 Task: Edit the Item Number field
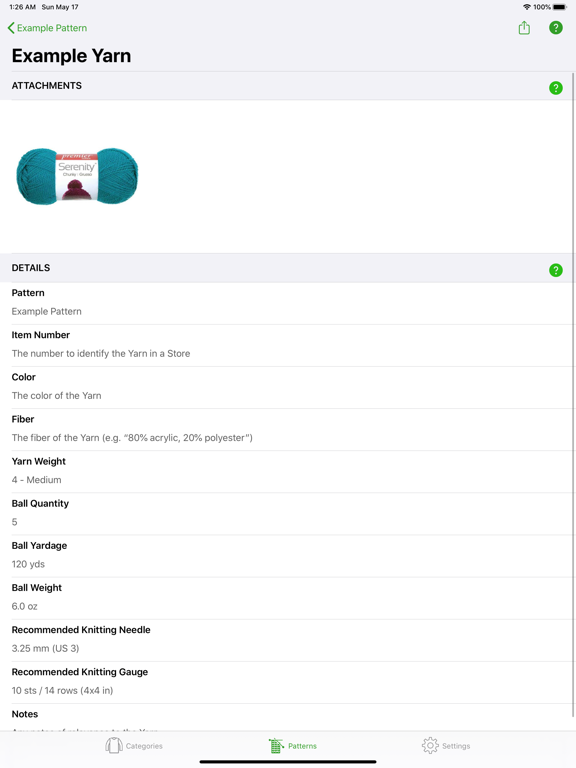coord(288,346)
